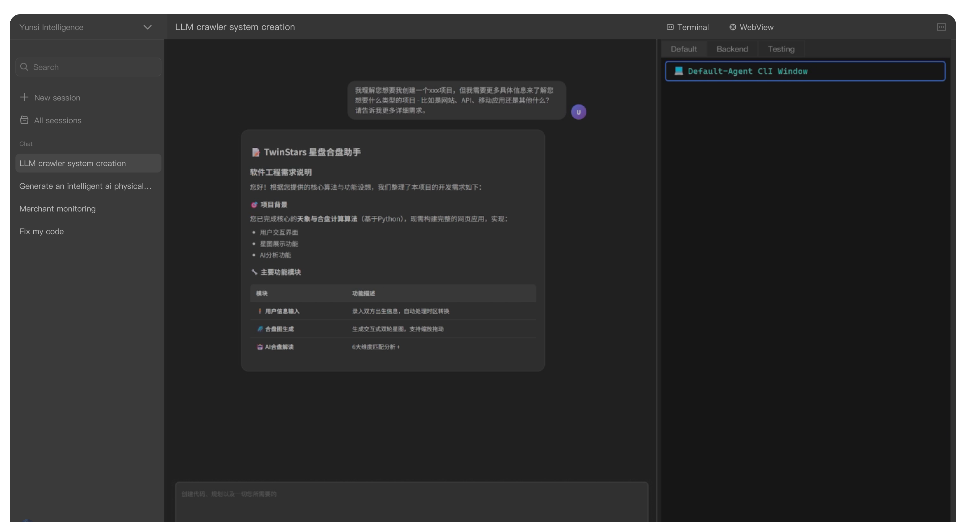The height and width of the screenshot is (522, 980).
Task: Click the 主要功能模块 wrench icon
Action: click(254, 272)
